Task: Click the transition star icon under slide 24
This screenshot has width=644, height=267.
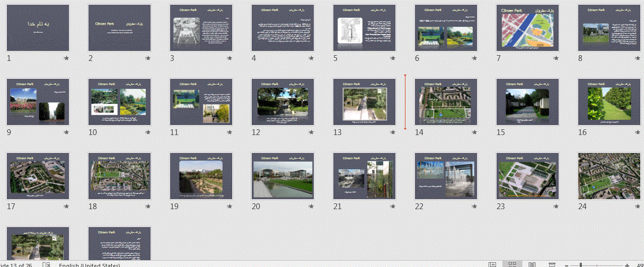Action: point(638,207)
